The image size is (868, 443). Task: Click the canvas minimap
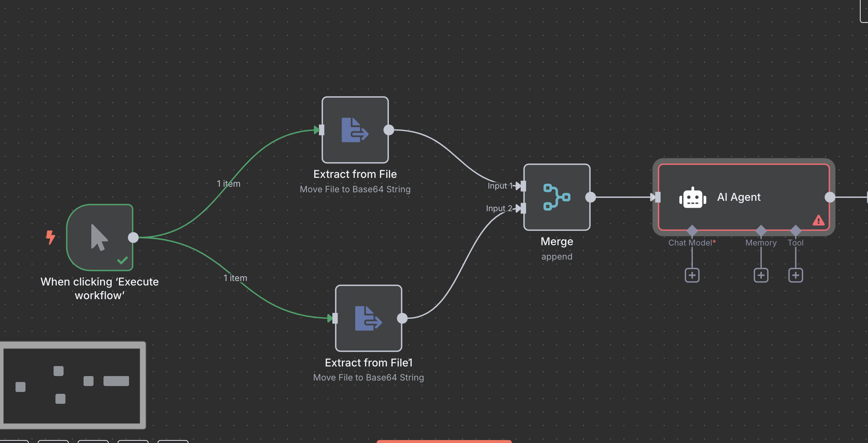[72, 385]
